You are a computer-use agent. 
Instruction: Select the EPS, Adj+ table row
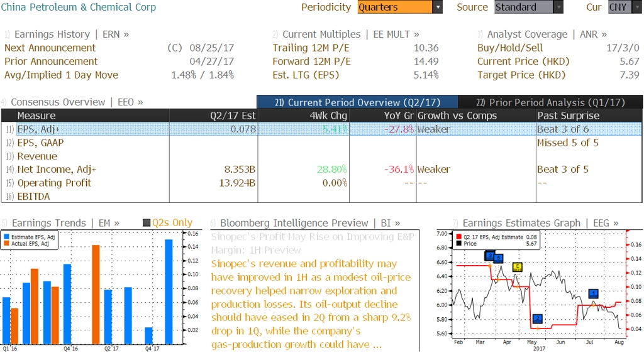click(x=321, y=129)
